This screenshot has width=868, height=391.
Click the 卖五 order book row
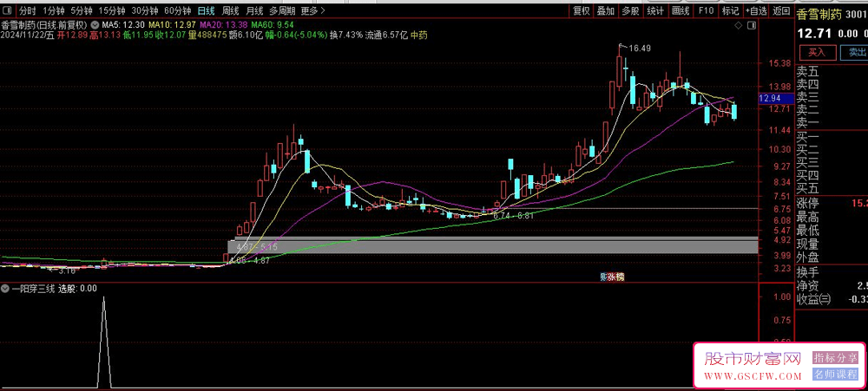pyautogui.click(x=832, y=71)
